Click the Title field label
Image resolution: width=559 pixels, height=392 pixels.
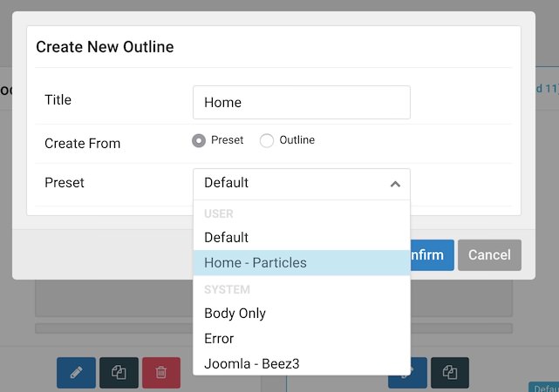[x=58, y=100]
